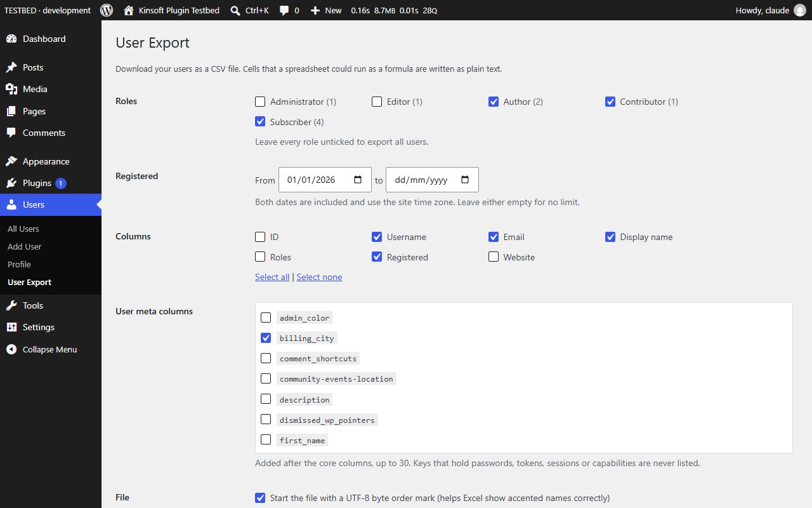Click the New content menu
The width and height of the screenshot is (812, 508).
[326, 10]
